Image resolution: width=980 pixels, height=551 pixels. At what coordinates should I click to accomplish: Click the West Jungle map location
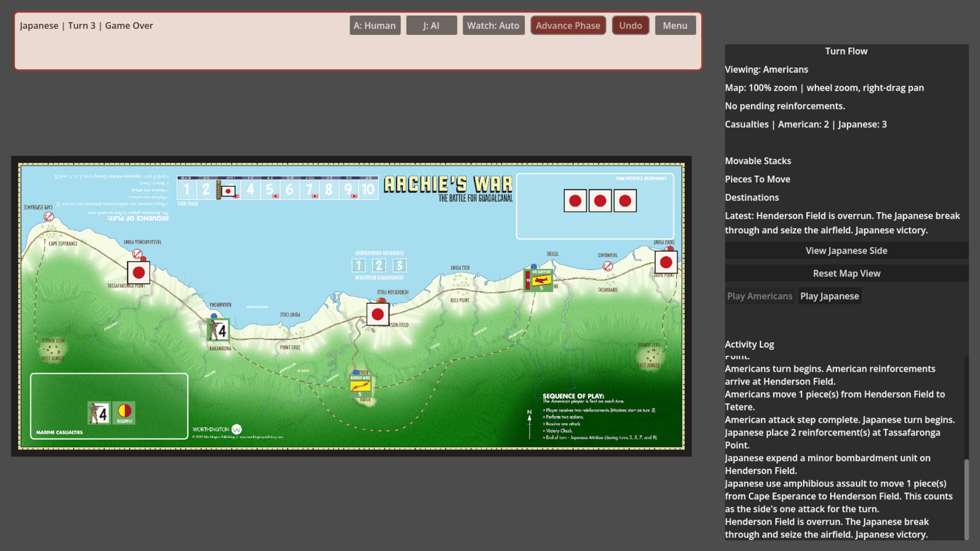[x=53, y=351]
